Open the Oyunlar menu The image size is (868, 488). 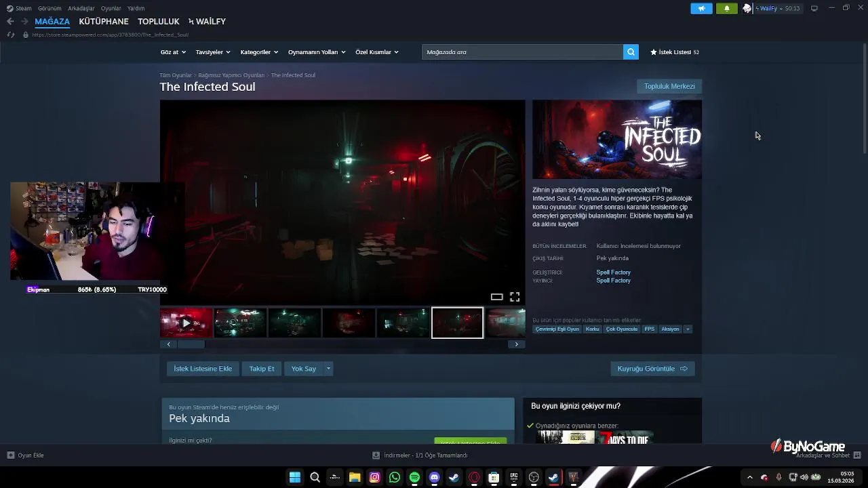click(111, 8)
